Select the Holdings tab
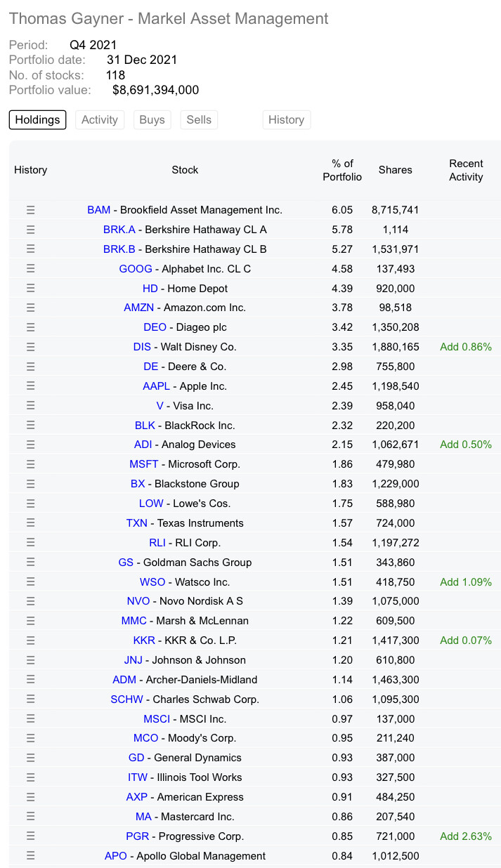Screen dimensions: 501x868 (38, 119)
